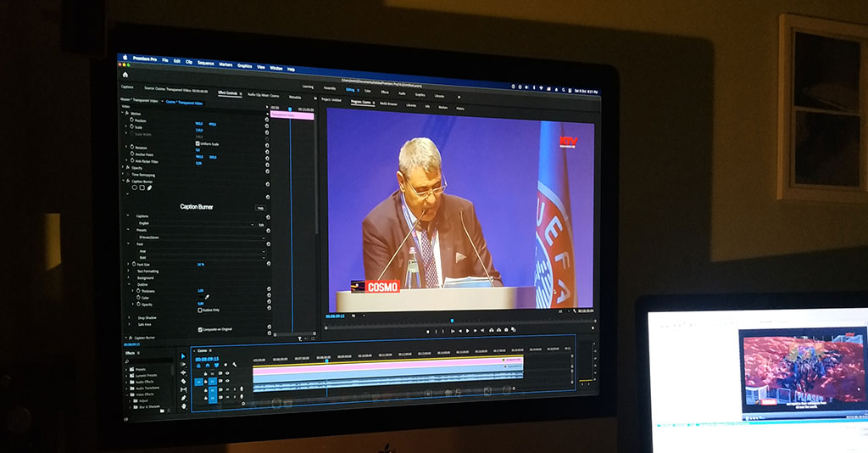The height and width of the screenshot is (453, 868).
Task: Enable the Outline Only checkbox
Action: click(x=198, y=310)
